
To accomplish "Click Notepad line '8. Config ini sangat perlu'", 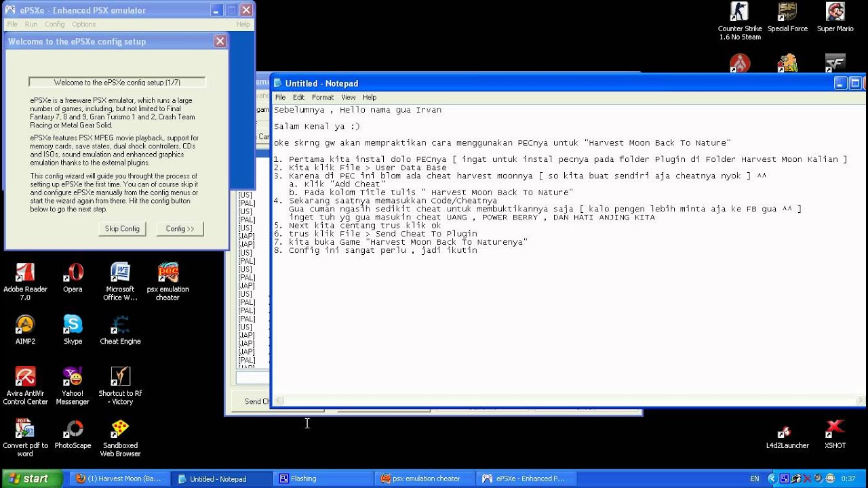I will point(376,250).
